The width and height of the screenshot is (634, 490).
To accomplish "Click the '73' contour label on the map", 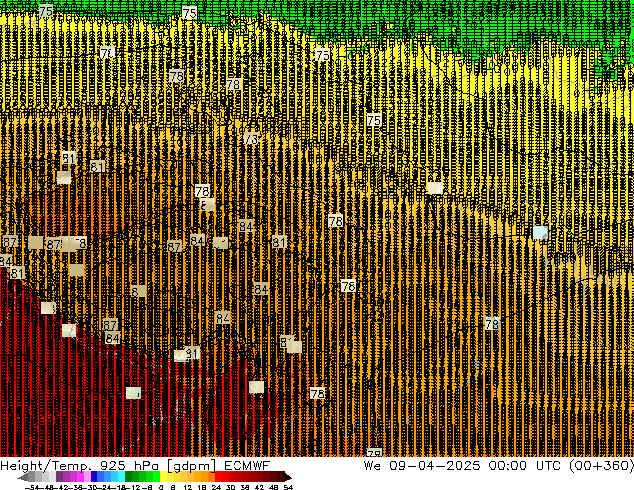I will pos(251,139).
